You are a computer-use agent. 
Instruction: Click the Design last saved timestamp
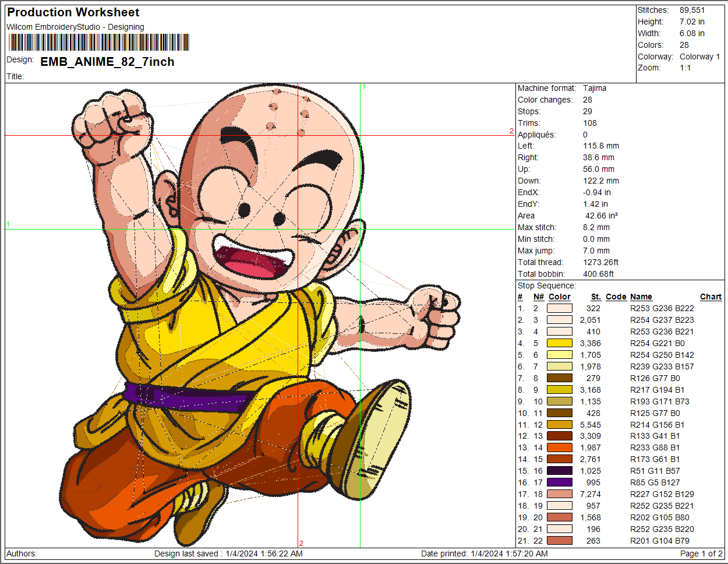click(x=228, y=554)
